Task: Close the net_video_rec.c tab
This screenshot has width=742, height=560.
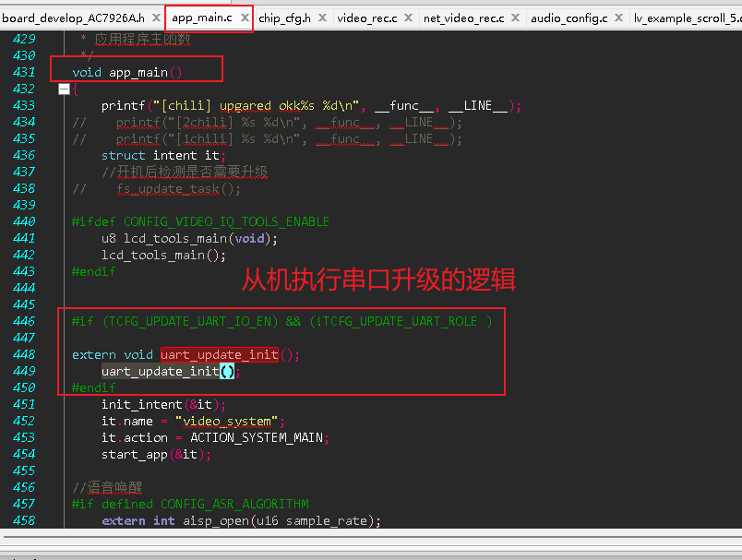Action: pos(516,18)
